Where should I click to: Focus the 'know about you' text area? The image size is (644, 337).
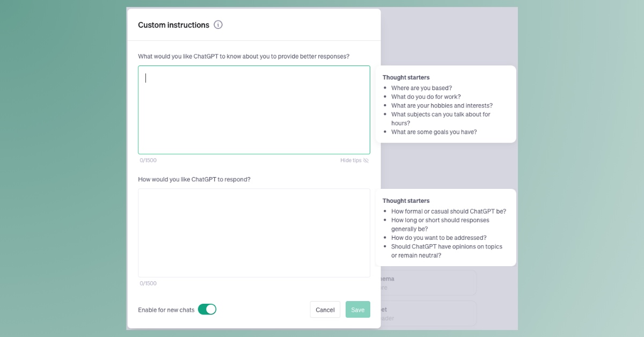click(x=254, y=110)
